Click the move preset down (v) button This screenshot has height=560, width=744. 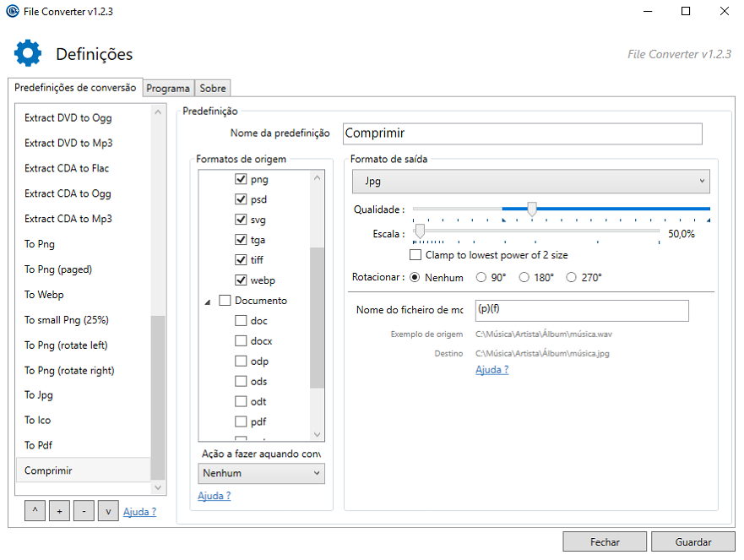pos(107,511)
